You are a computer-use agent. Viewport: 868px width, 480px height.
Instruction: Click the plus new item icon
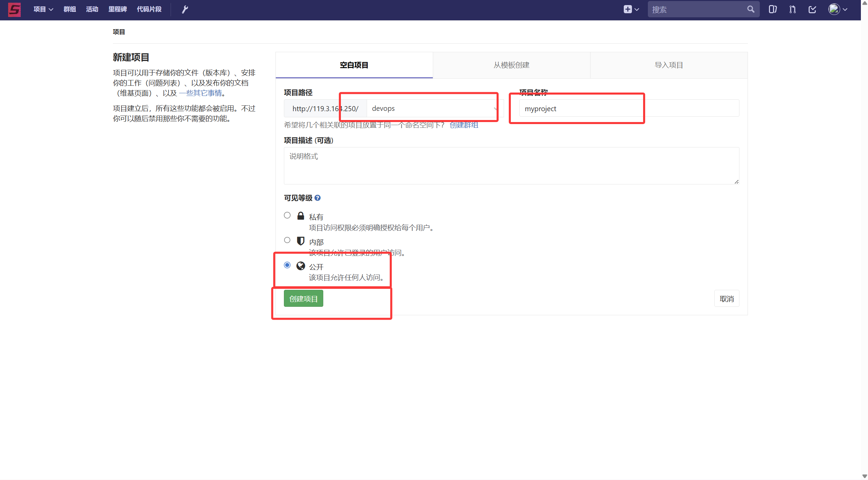pyautogui.click(x=628, y=9)
